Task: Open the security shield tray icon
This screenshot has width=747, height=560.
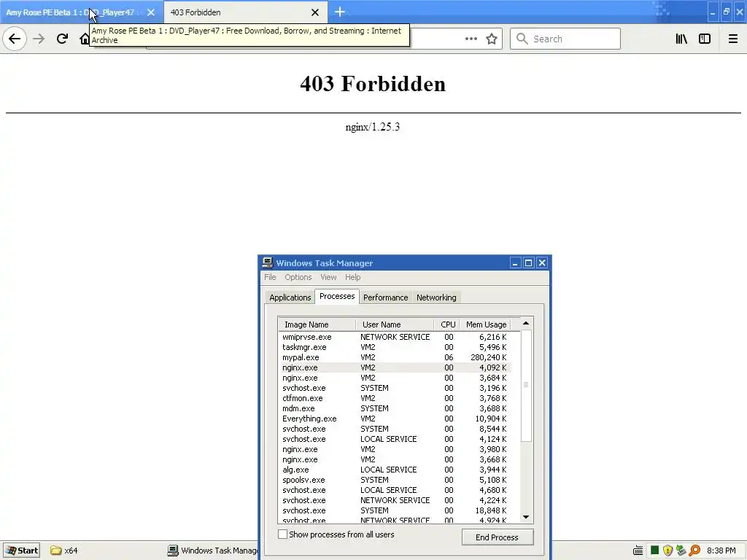Action: [667, 551]
